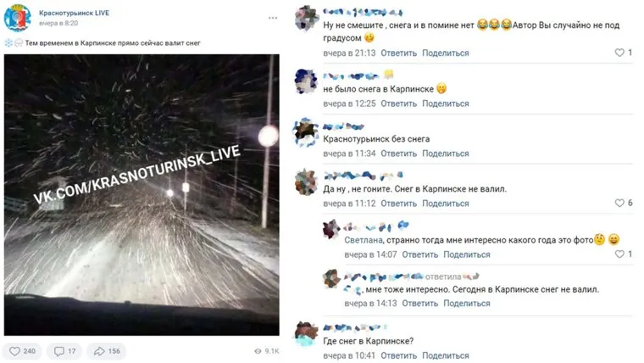
Task: Open the three-dot post options menu
Action: click(x=273, y=18)
